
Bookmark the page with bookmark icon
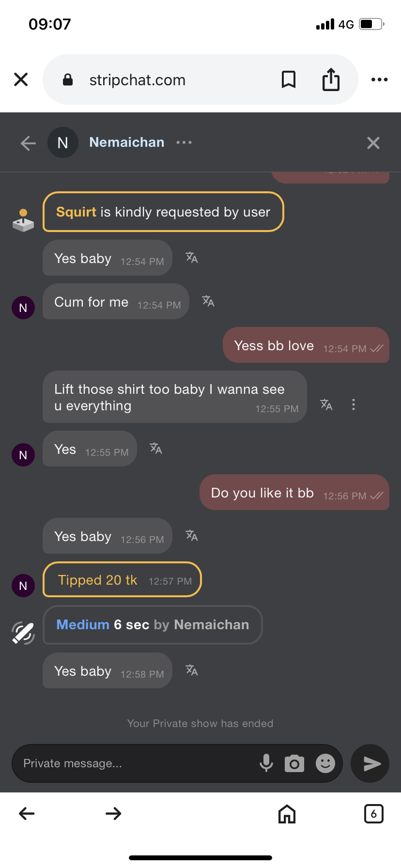click(289, 79)
